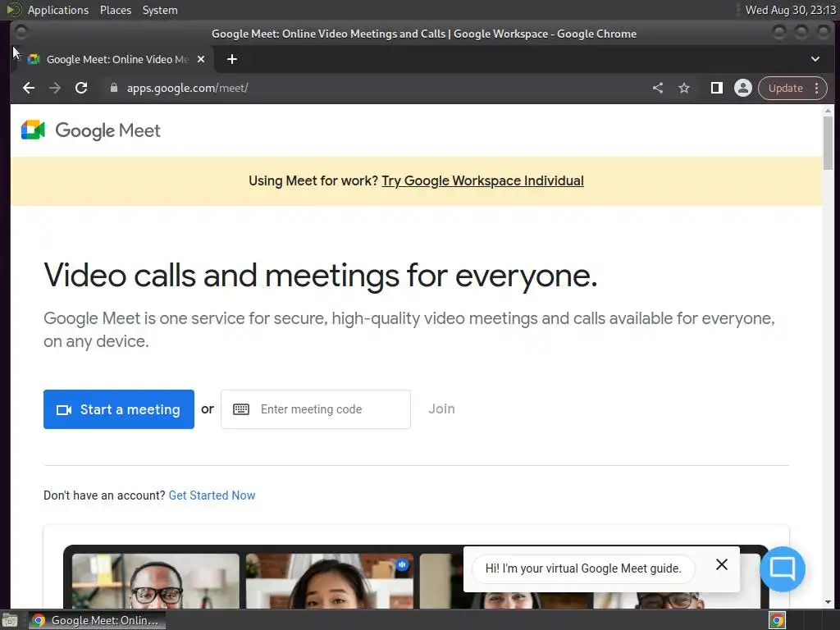Go back using the browser back arrow
Image resolution: width=840 pixels, height=630 pixels.
point(29,88)
